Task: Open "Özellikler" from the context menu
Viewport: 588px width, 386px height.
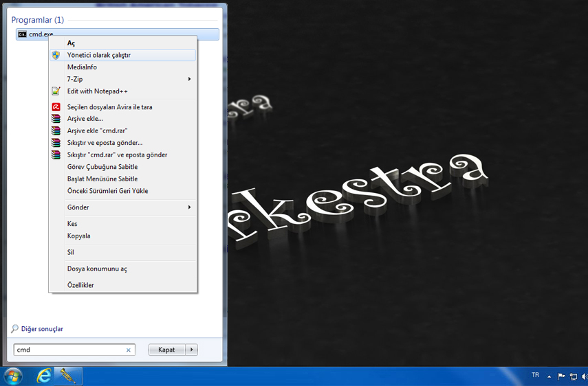Action: point(80,285)
